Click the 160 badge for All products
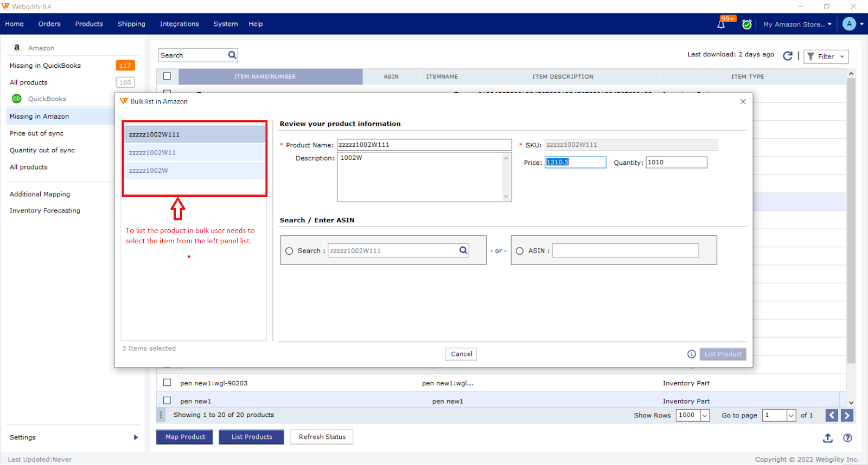The width and height of the screenshot is (868, 465). click(x=125, y=82)
